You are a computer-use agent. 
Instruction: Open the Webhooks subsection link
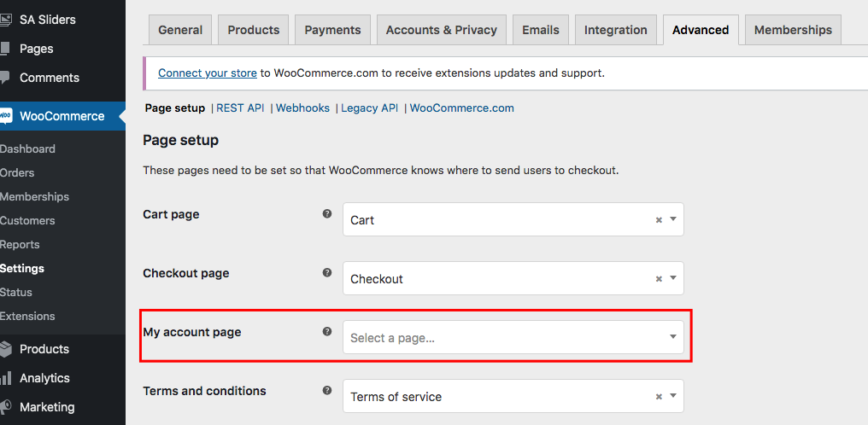[x=302, y=108]
